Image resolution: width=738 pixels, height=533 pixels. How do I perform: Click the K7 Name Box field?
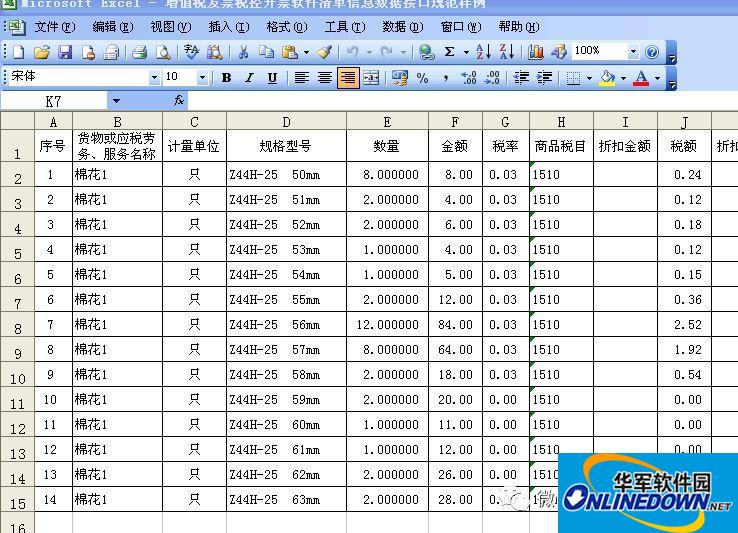tap(54, 101)
